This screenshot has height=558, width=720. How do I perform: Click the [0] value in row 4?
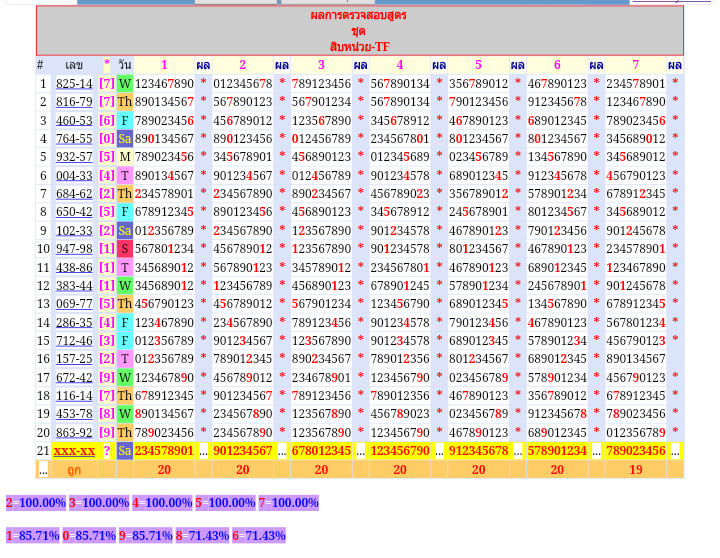(107, 139)
